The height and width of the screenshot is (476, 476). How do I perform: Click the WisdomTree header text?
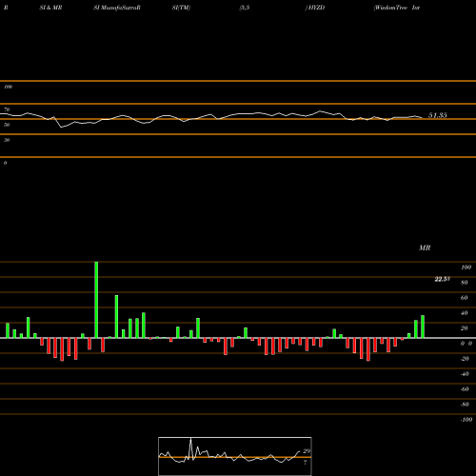coord(391,8)
